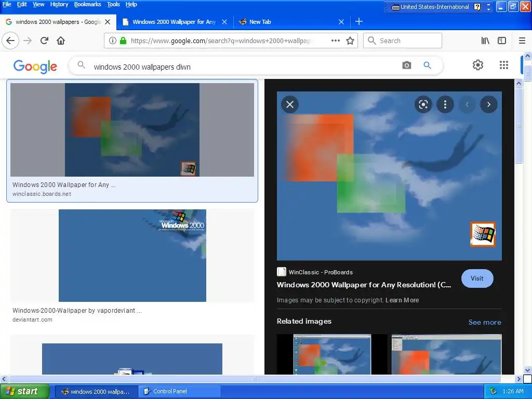
Task: Submit search with the blue magnifier
Action: point(427,65)
